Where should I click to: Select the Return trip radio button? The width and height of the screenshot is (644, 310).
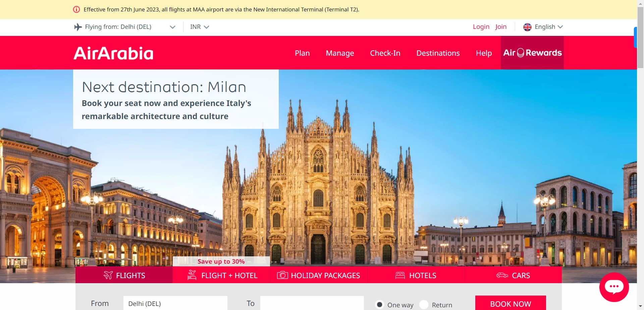click(x=424, y=305)
